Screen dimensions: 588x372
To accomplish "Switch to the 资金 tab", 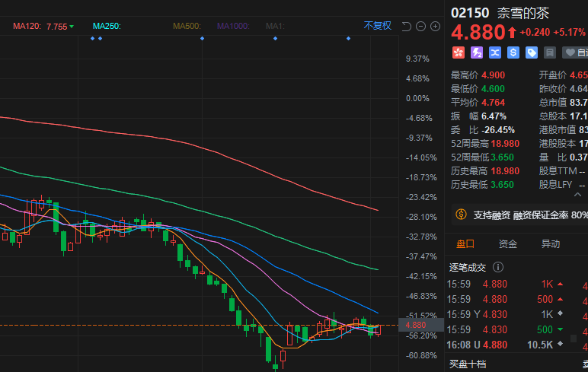I will [508, 244].
